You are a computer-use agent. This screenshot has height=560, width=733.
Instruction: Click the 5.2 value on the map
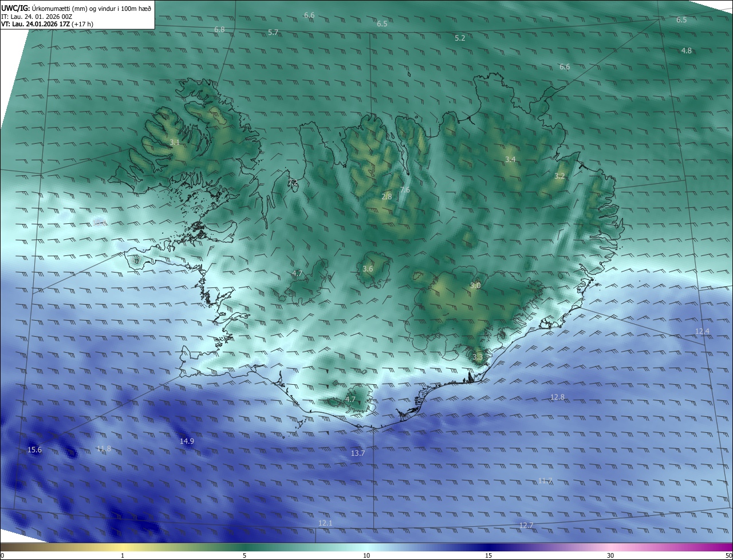460,38
